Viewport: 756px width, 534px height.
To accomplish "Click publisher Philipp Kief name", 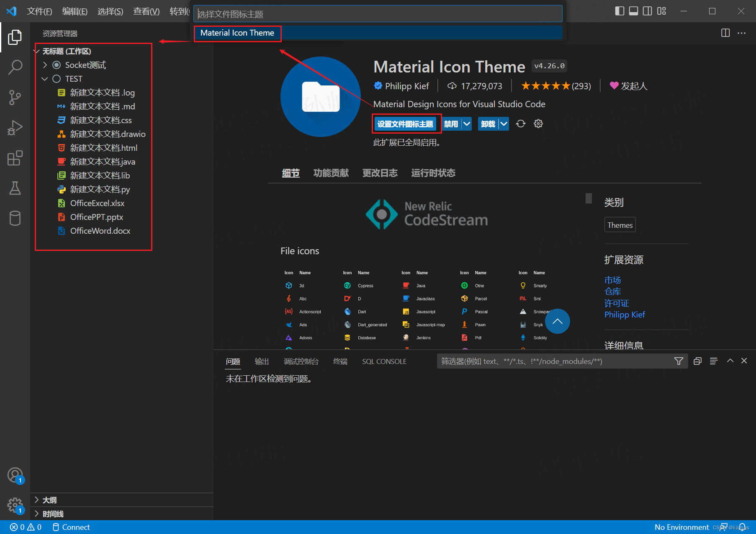I will pyautogui.click(x=407, y=86).
